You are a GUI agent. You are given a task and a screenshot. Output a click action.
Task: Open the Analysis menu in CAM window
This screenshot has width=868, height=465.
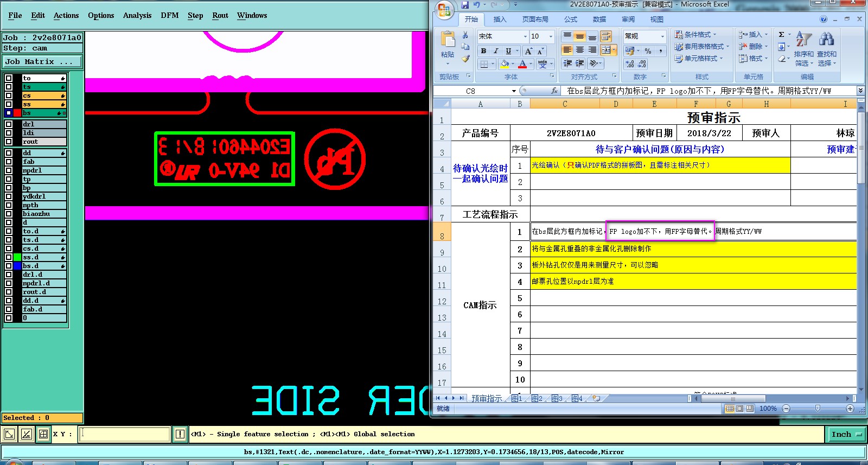[137, 15]
